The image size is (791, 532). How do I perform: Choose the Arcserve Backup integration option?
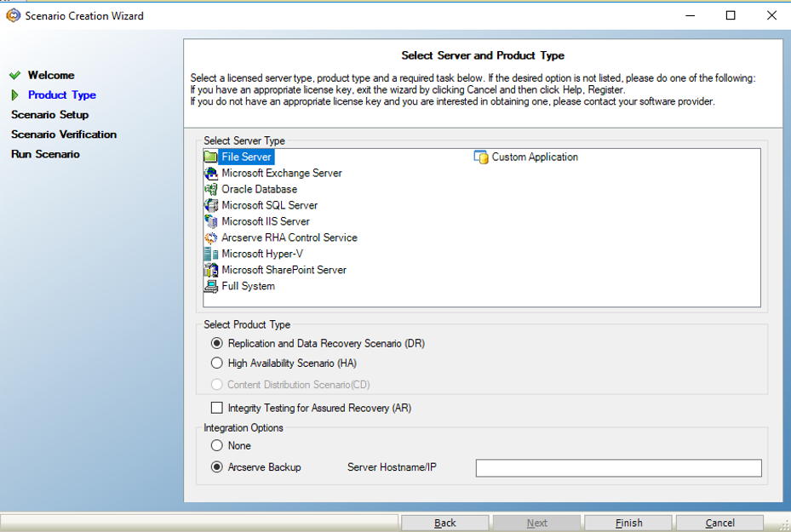coord(216,467)
